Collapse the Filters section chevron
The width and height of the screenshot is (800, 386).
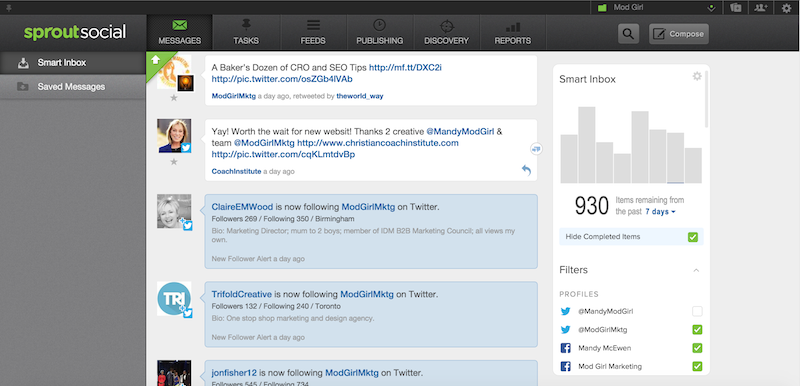(x=696, y=270)
